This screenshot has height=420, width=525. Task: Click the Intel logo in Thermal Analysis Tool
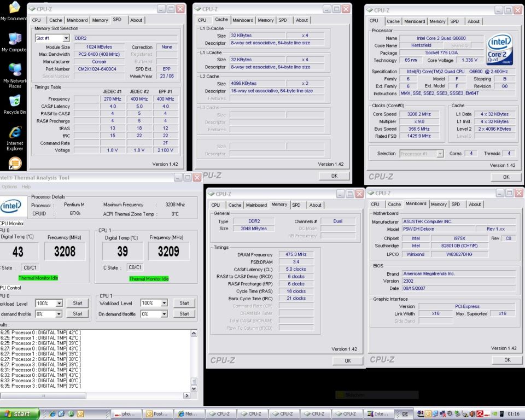coord(11,206)
